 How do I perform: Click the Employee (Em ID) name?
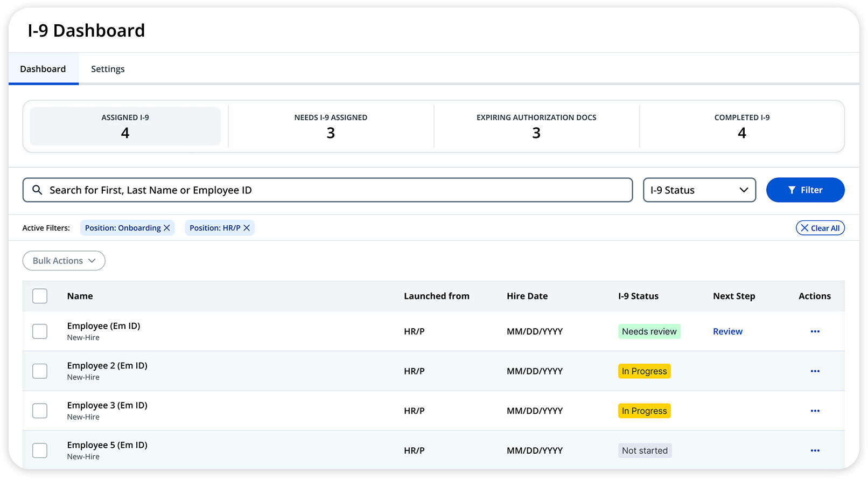(x=104, y=326)
